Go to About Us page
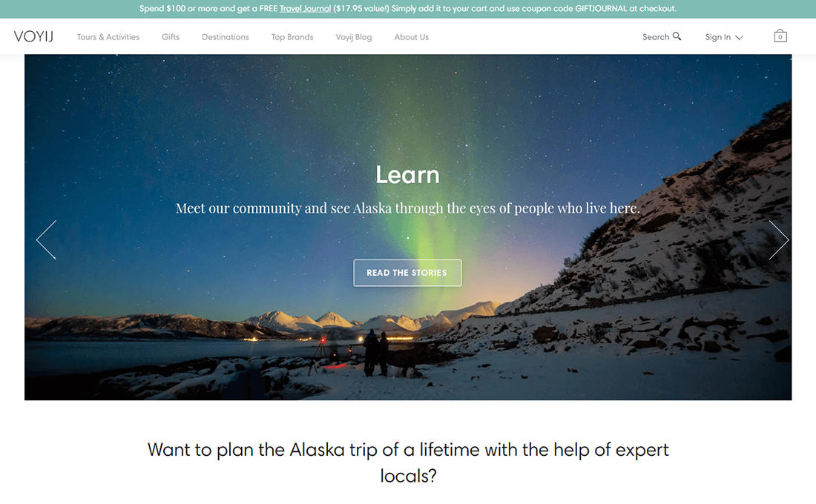The width and height of the screenshot is (816, 504). 411,37
